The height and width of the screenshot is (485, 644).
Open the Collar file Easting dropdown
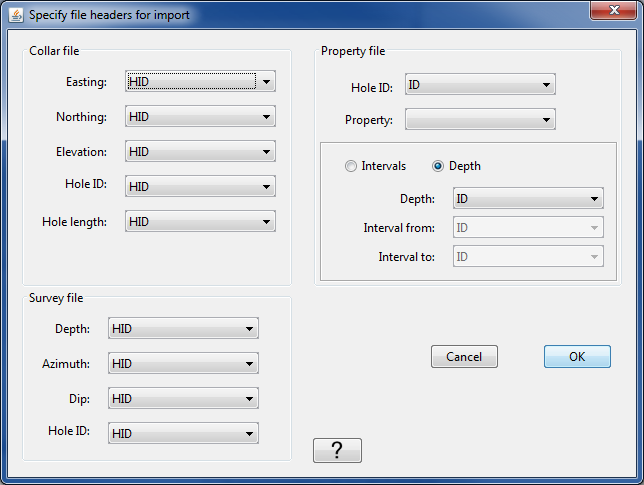200,81
